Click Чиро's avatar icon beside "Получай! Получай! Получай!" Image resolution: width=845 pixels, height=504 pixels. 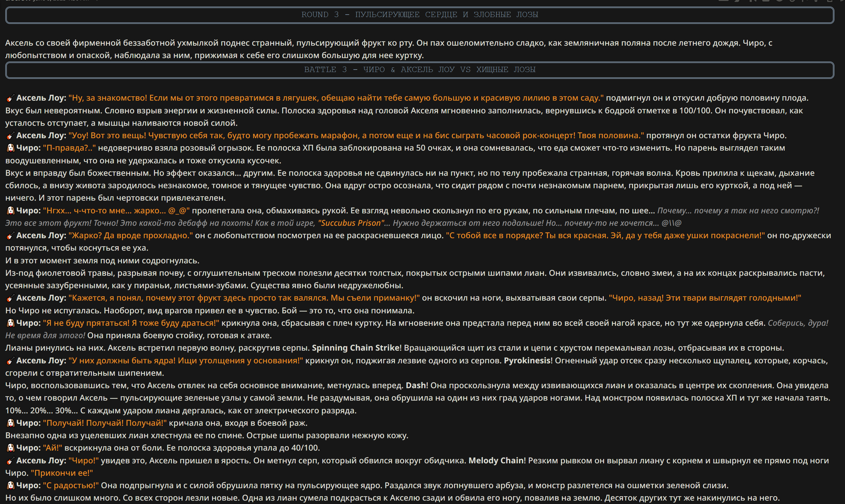coord(10,423)
